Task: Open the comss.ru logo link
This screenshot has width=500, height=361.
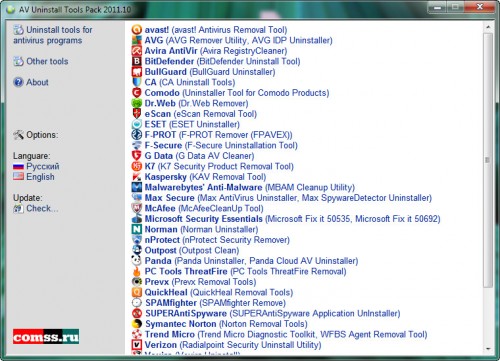Action: [x=46, y=336]
